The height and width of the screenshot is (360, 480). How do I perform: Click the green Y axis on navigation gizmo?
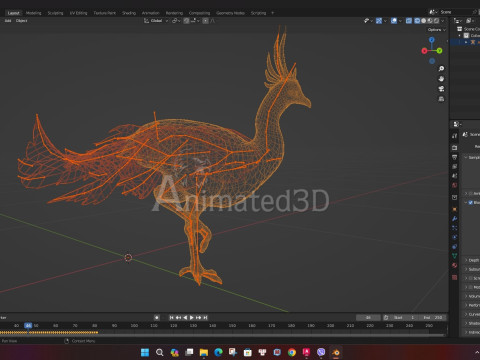click(x=439, y=51)
